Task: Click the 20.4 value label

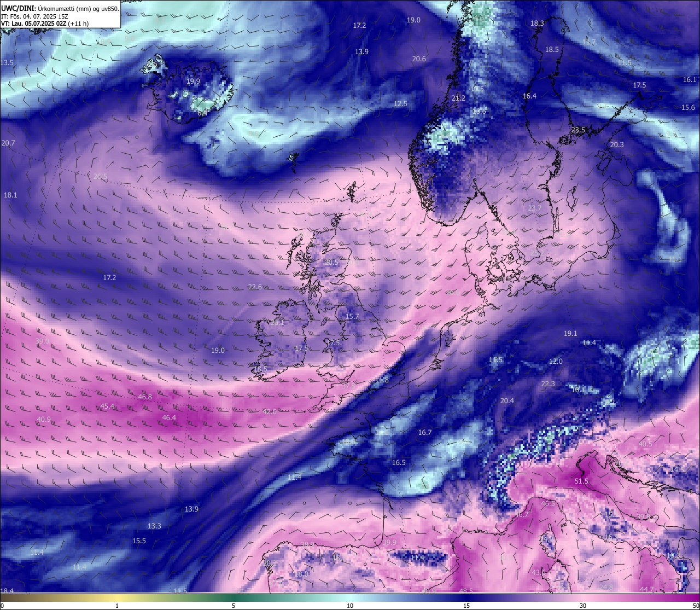Action: coord(507,400)
